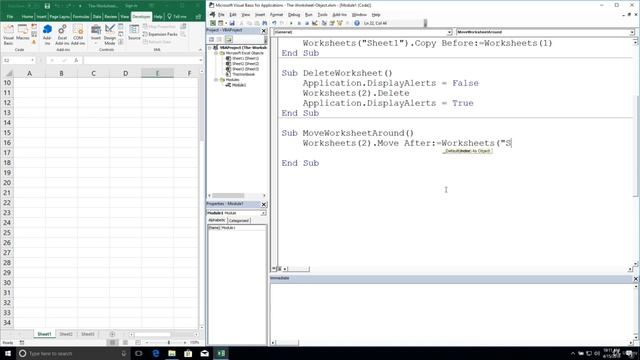Open the (General) object dropdown
The width and height of the screenshot is (640, 360).
[x=449, y=32]
